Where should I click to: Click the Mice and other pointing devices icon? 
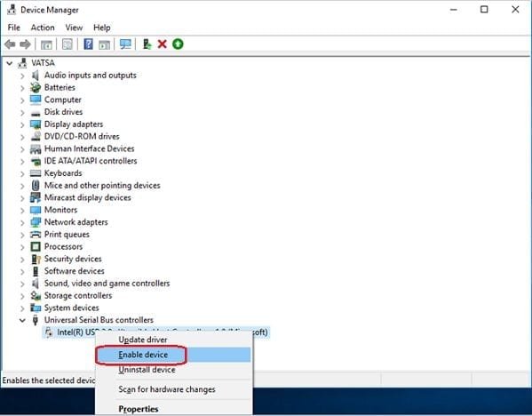point(36,186)
